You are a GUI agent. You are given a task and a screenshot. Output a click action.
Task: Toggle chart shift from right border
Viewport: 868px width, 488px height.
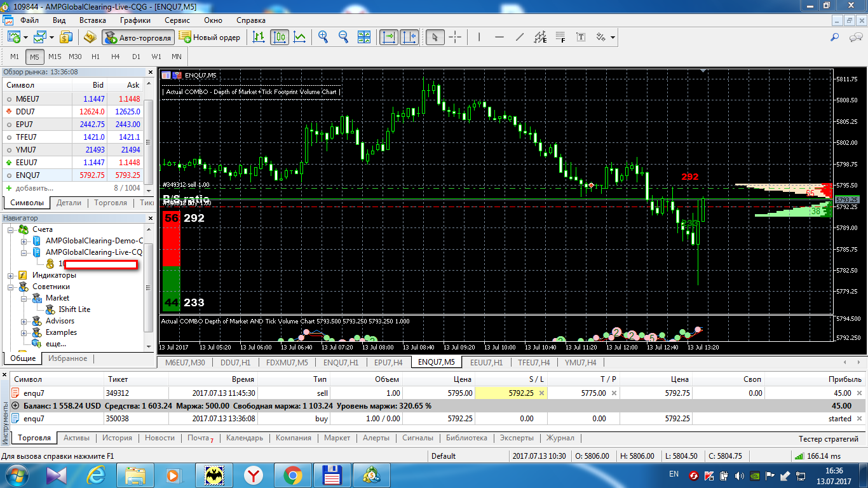(408, 37)
